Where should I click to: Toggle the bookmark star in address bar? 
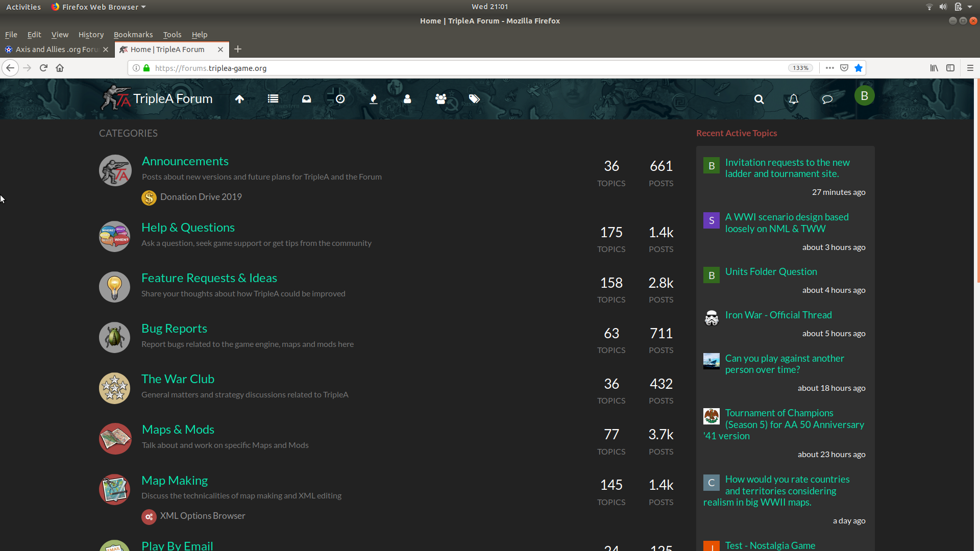[859, 68]
